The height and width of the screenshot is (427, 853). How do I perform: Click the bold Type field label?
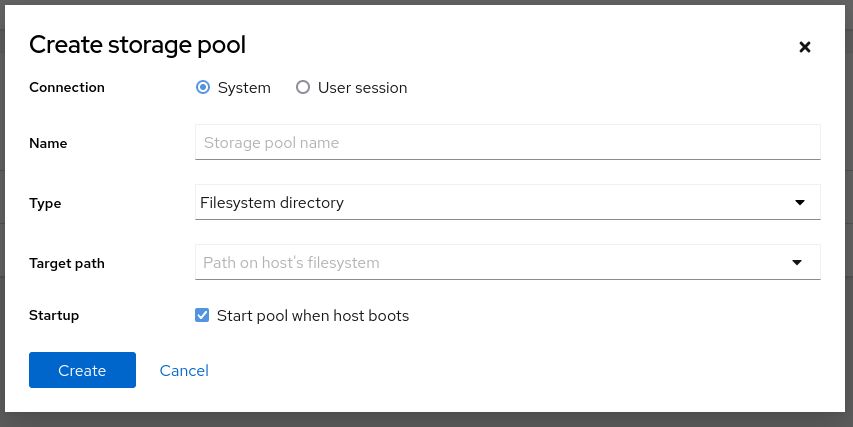[x=45, y=203]
